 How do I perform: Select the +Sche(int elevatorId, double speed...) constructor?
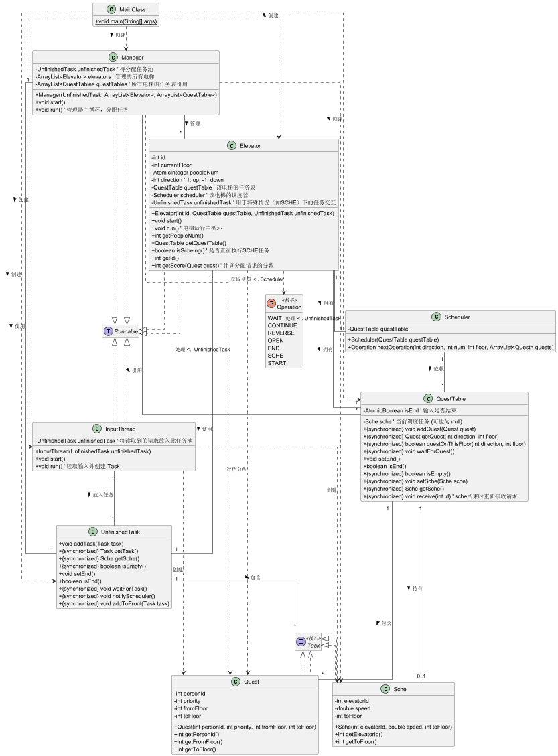(393, 727)
